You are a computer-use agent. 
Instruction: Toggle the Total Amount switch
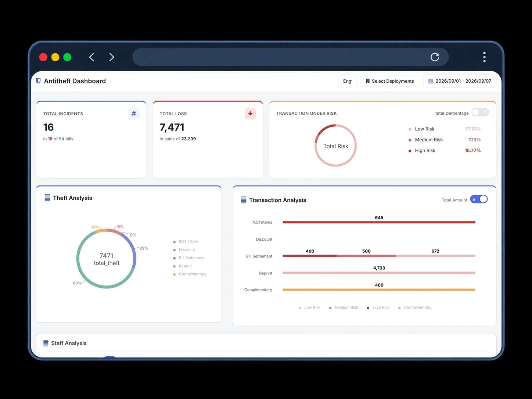pyautogui.click(x=479, y=199)
